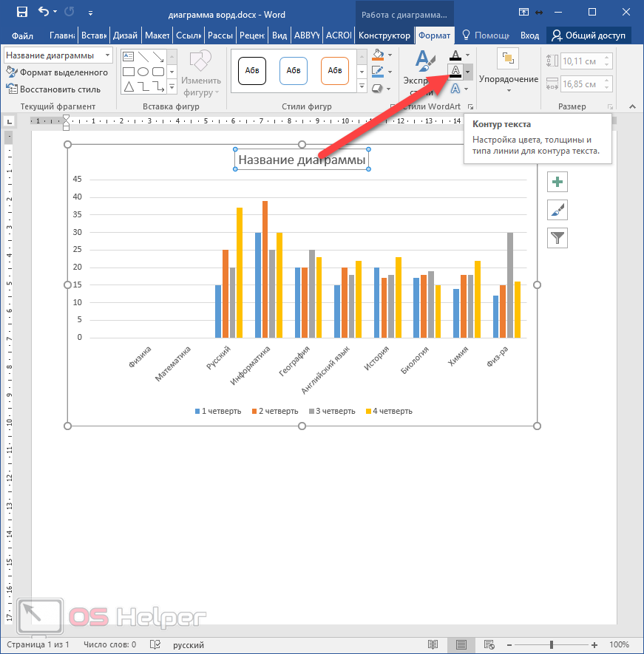The width and height of the screenshot is (644, 654).
Task: Open the 'Конструктор' ribbon tab
Action: click(384, 35)
